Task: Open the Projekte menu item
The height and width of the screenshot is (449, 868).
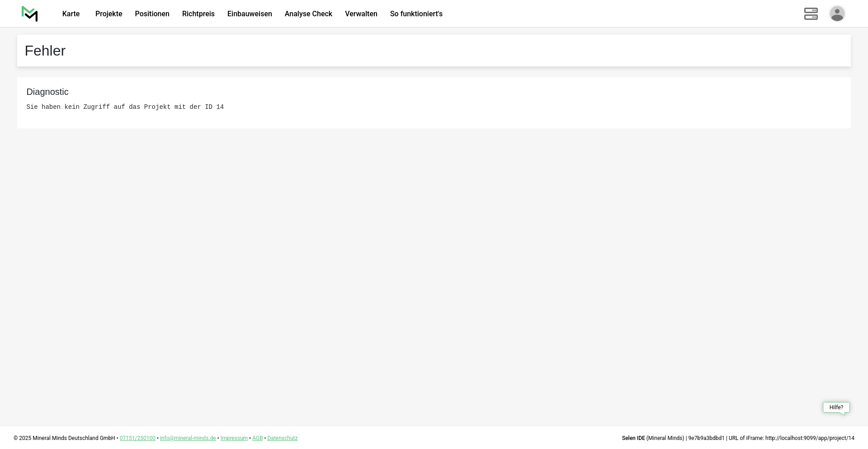Action: point(108,14)
